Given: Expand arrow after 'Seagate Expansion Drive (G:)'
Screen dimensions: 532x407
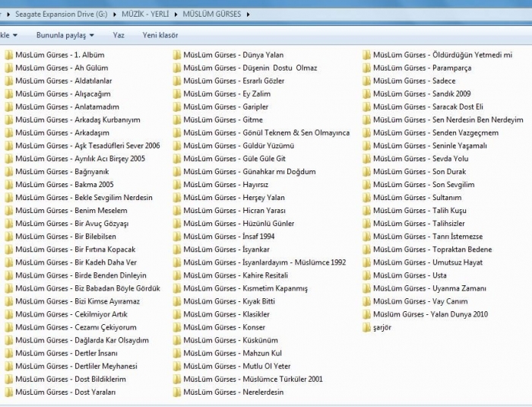Looking at the screenshot, I should click(114, 14).
